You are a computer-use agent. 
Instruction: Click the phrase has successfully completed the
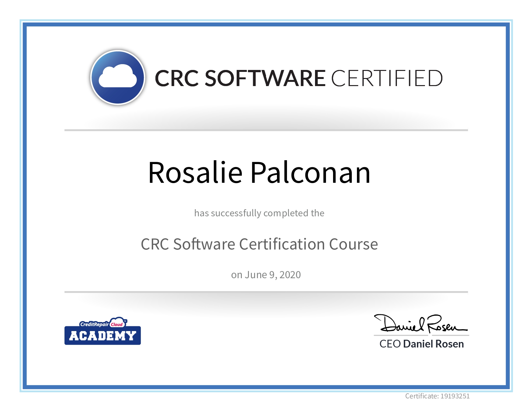tap(260, 213)
